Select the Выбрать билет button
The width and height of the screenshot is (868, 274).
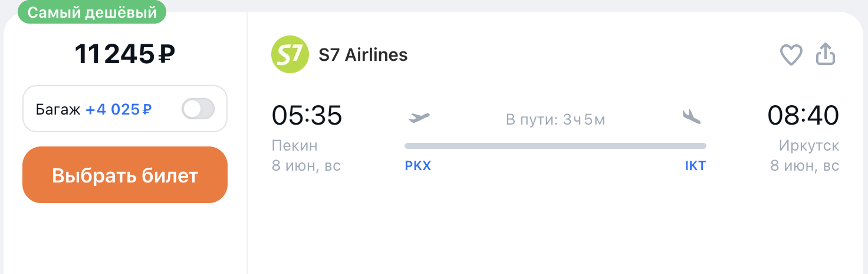click(125, 175)
